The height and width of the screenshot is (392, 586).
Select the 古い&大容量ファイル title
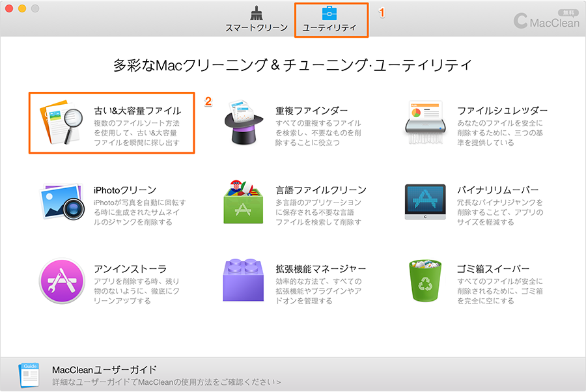137,111
